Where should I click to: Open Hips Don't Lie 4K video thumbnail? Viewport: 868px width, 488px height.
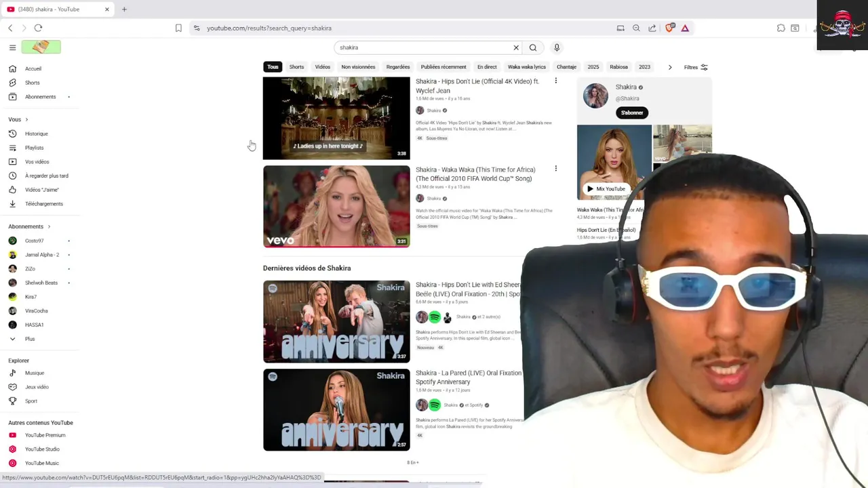[336, 118]
